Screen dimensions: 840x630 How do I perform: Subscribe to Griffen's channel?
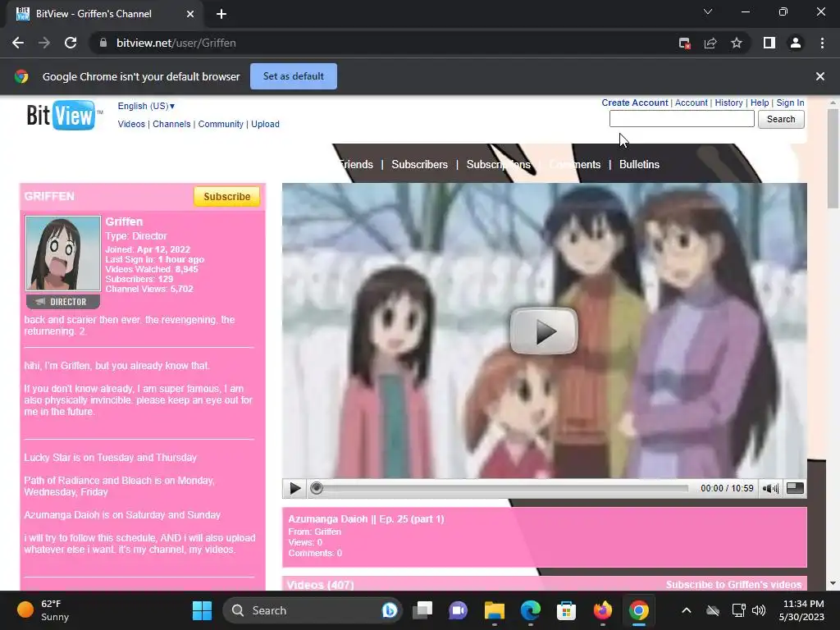tap(226, 197)
